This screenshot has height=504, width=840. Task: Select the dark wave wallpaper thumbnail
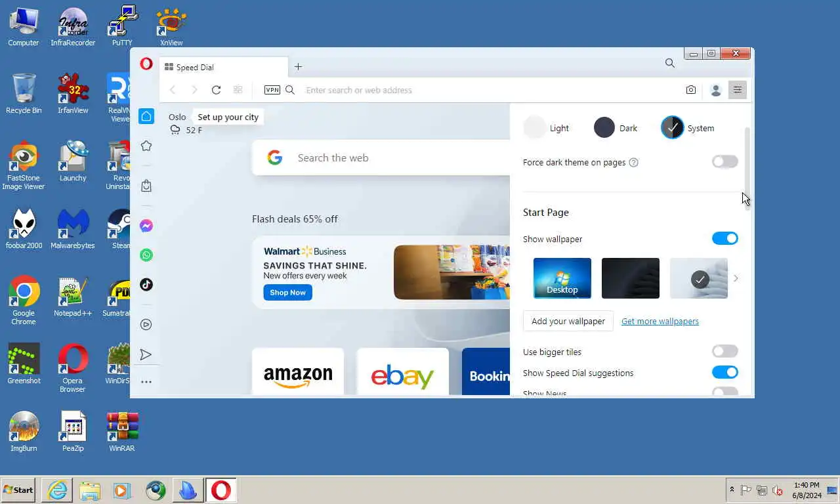point(631,278)
